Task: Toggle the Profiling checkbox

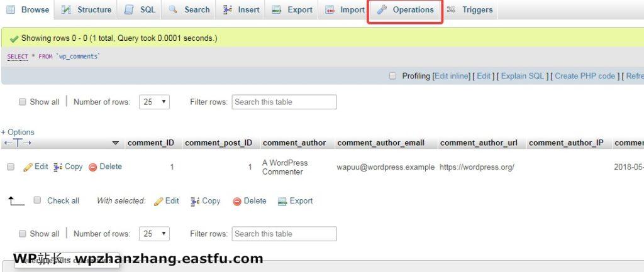Action: (x=392, y=76)
